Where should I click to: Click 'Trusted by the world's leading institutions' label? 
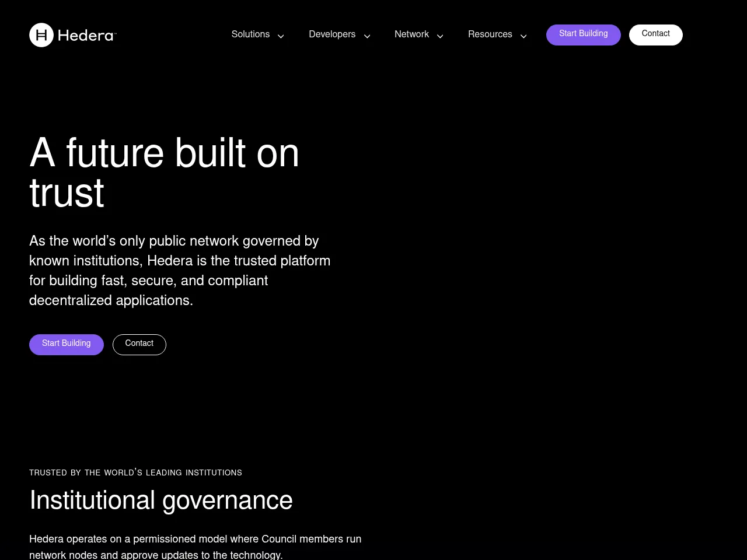coord(135,473)
